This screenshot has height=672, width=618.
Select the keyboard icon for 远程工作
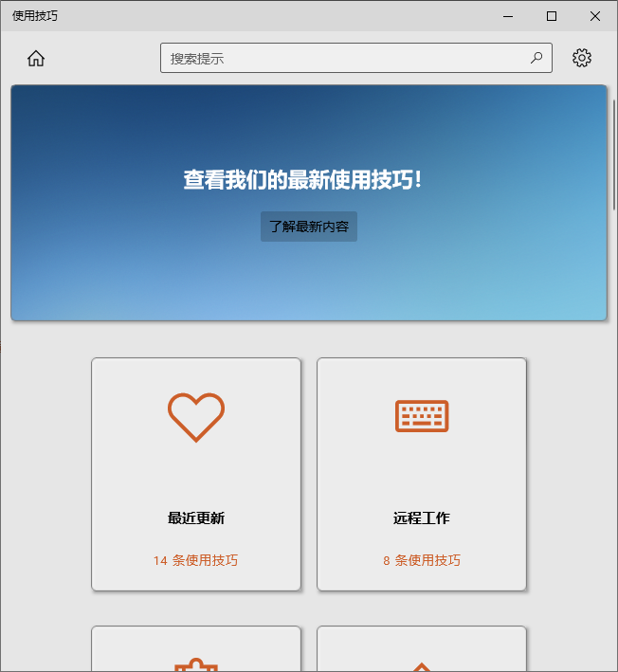422,416
